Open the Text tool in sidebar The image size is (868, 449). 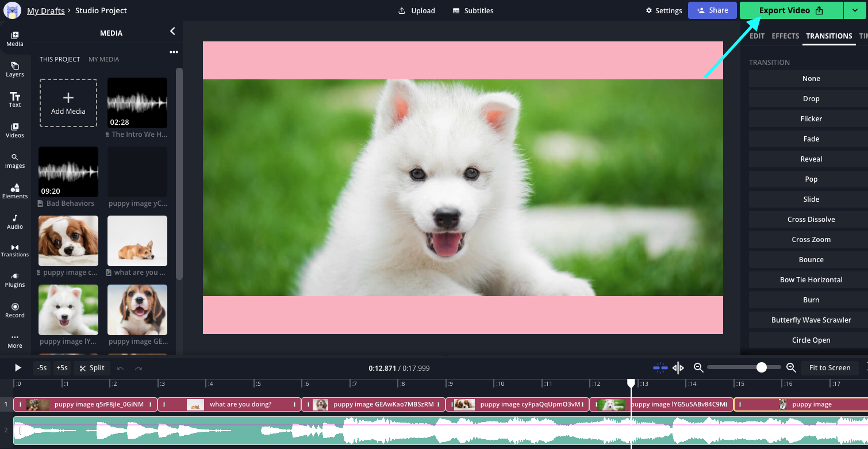(15, 100)
